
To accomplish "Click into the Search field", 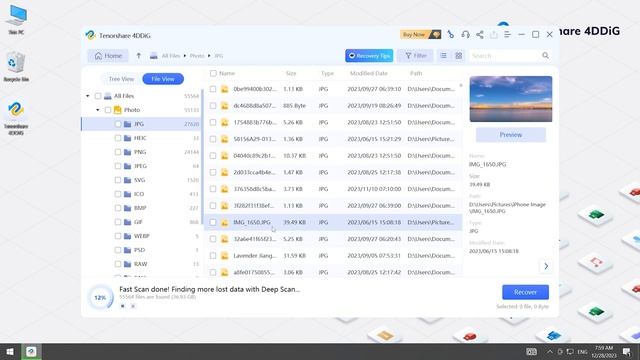I will coord(504,56).
